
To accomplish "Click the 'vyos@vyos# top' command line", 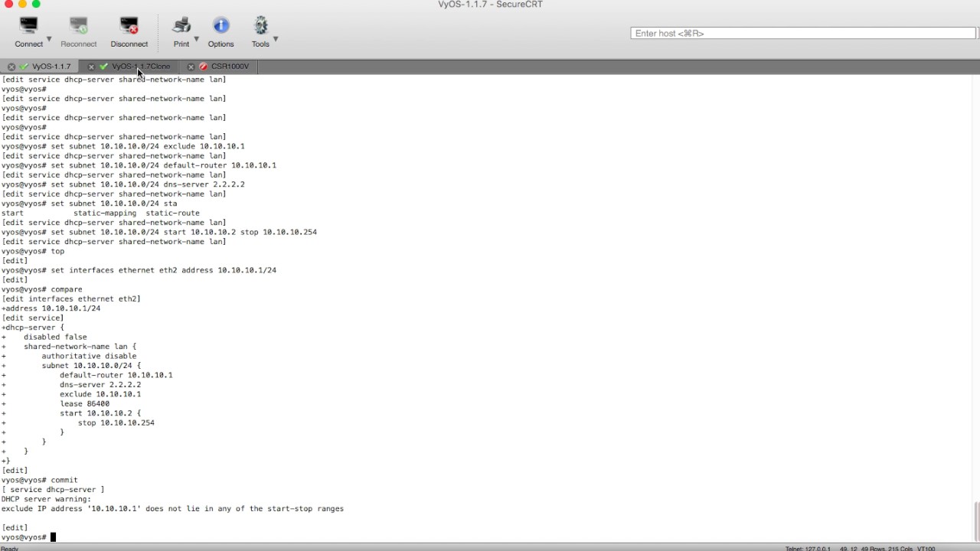I will pos(33,251).
